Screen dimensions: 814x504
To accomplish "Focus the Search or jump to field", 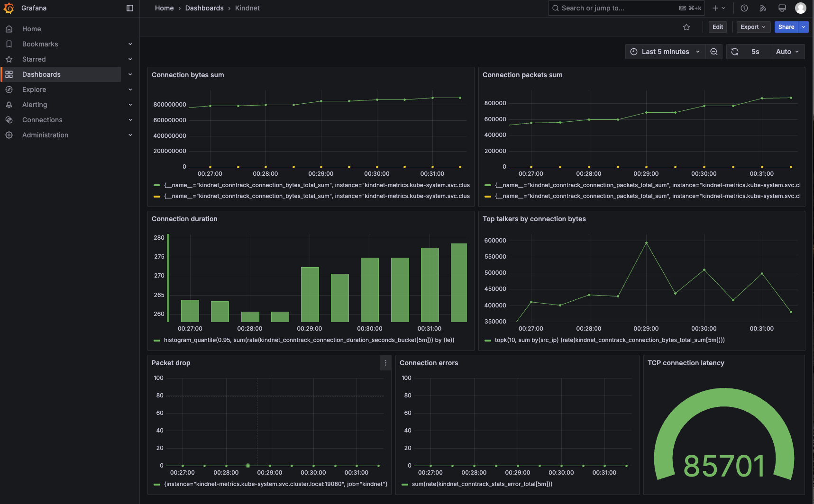I will click(616, 8).
